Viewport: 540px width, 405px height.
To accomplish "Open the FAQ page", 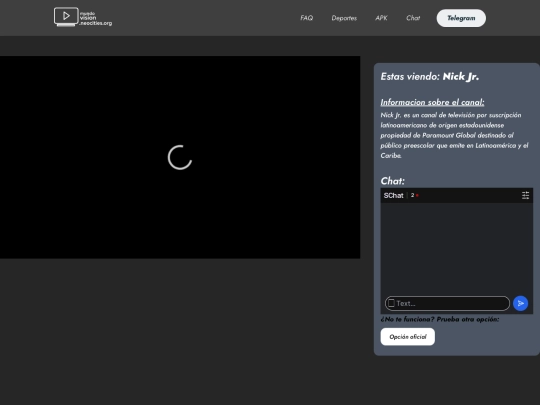I will click(307, 18).
